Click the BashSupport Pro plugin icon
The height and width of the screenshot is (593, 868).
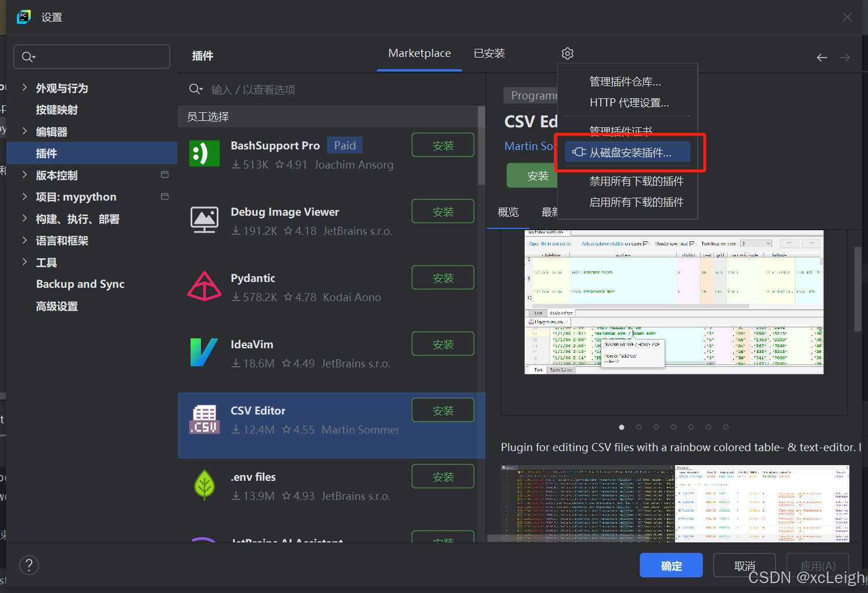tap(205, 154)
